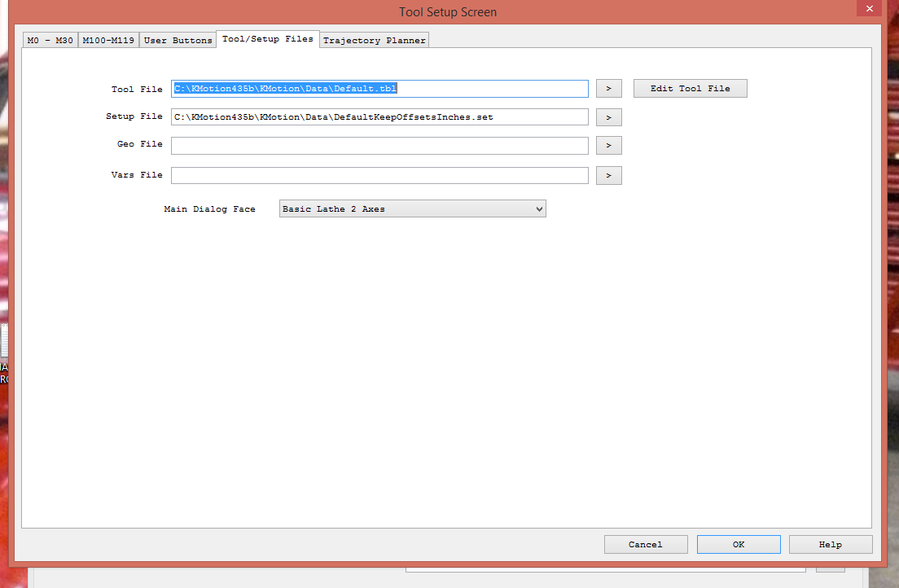Browse for Tool File with arrow button
Image resolution: width=899 pixels, height=588 pixels.
click(608, 89)
